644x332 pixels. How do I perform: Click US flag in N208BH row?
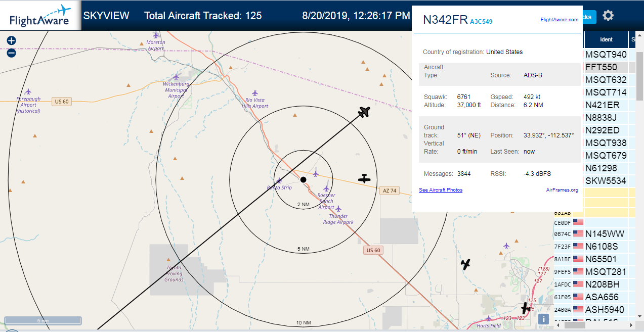(578, 284)
